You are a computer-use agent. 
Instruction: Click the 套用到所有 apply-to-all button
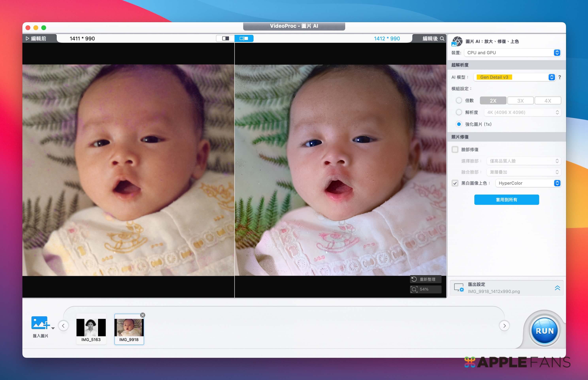tap(506, 200)
